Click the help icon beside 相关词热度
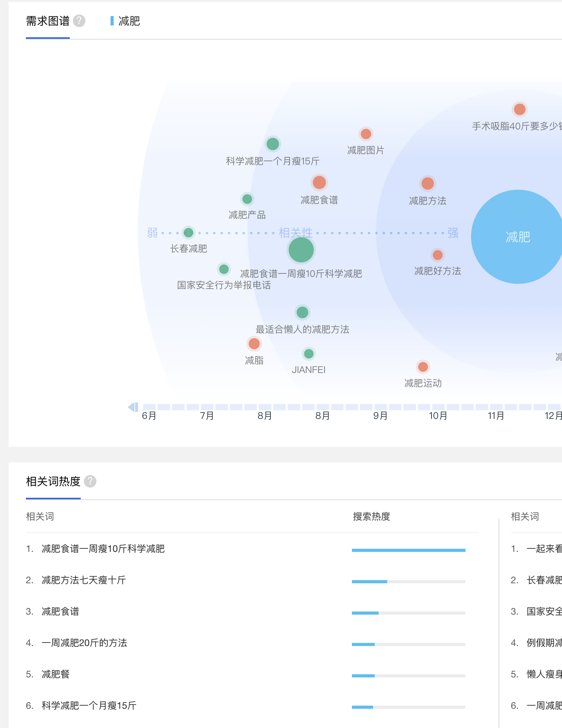The width and height of the screenshot is (562, 728). 90,481
